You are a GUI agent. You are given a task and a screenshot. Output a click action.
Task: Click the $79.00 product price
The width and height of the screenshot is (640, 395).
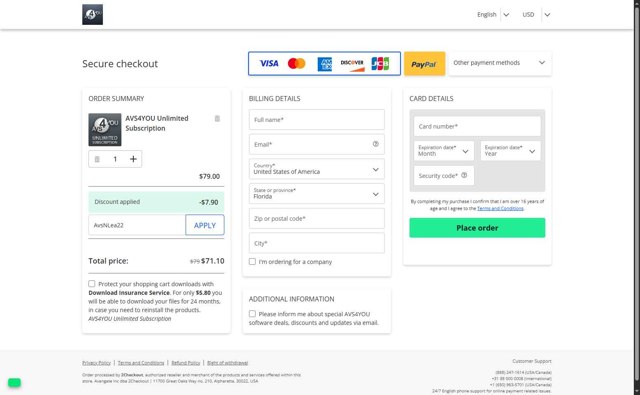tap(209, 176)
